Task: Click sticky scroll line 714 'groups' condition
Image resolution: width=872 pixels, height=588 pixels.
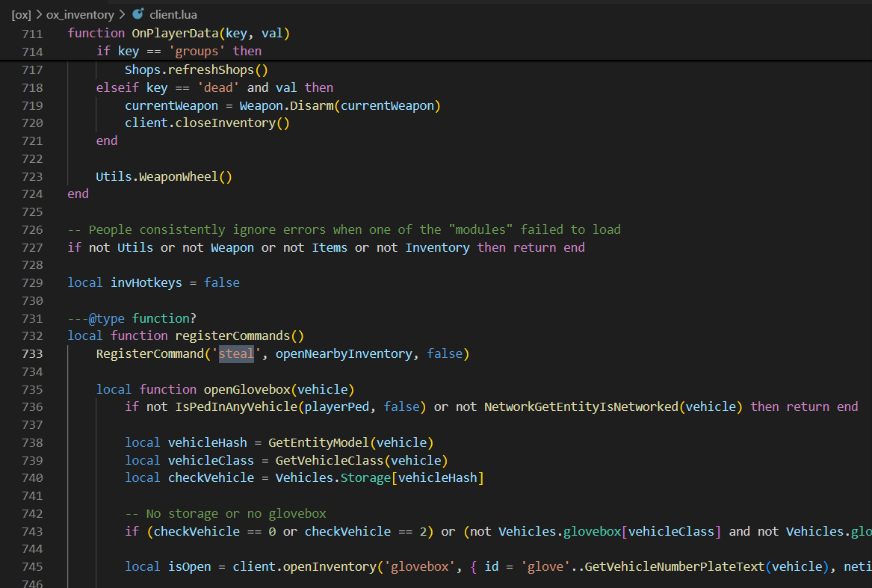Action: [179, 51]
